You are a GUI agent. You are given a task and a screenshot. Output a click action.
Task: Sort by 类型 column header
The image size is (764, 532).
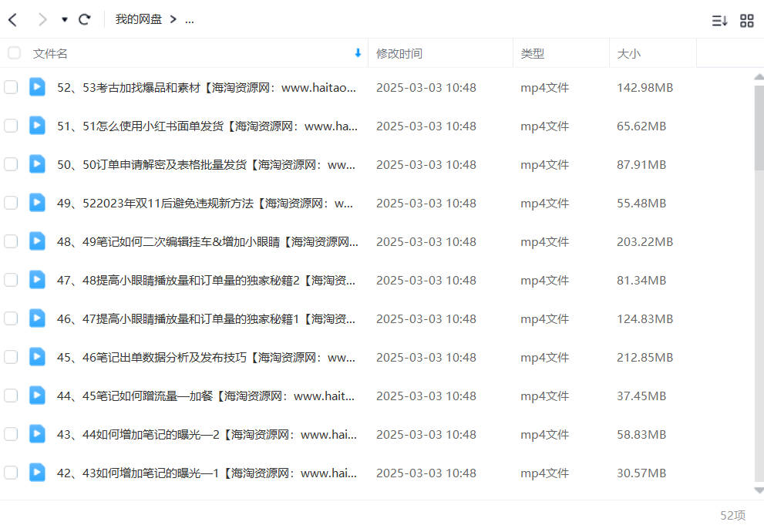(532, 54)
